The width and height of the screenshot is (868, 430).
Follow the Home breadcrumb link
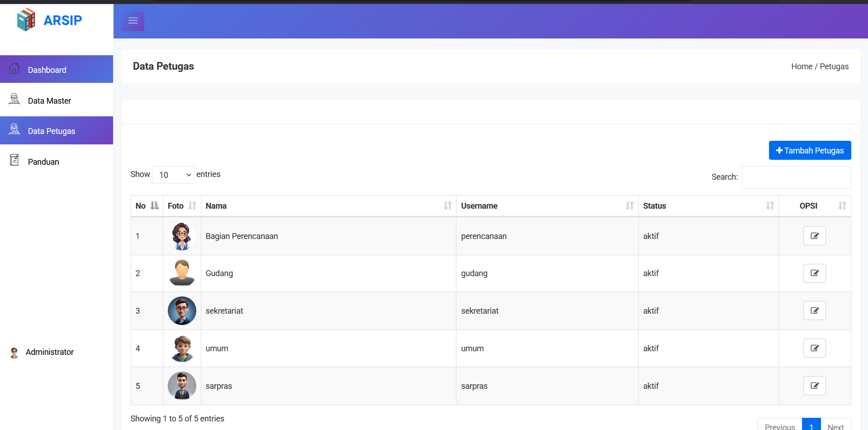tap(802, 67)
